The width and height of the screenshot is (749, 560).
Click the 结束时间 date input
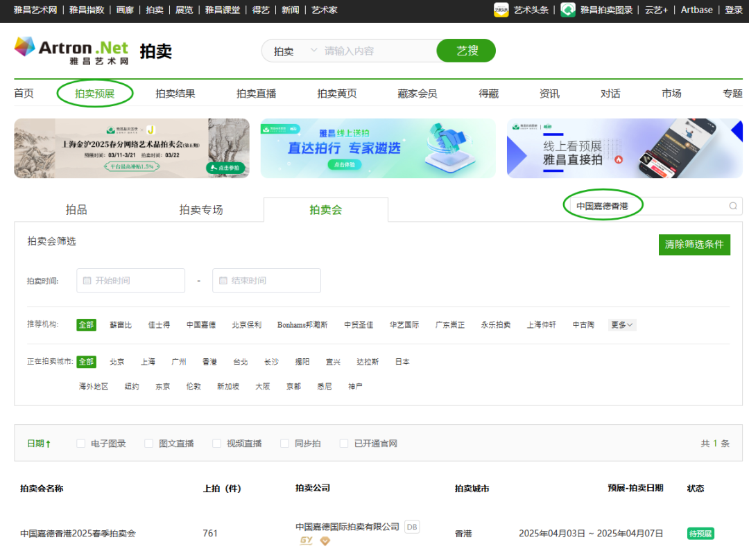tap(266, 281)
